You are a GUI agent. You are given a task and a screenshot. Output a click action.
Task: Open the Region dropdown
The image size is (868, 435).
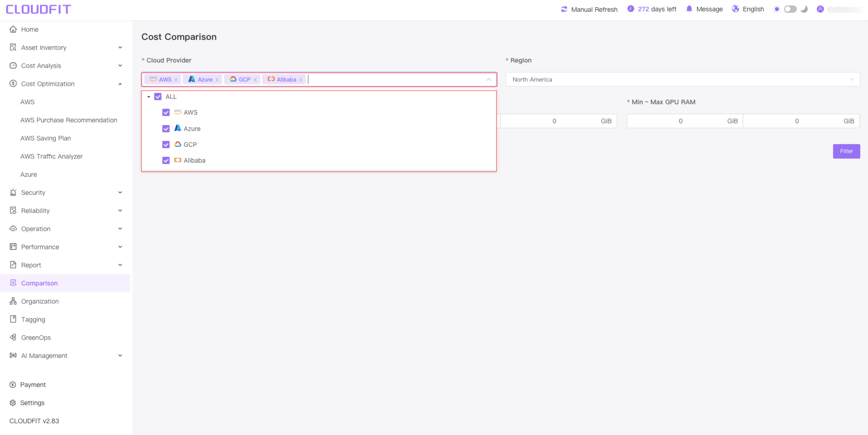point(683,79)
